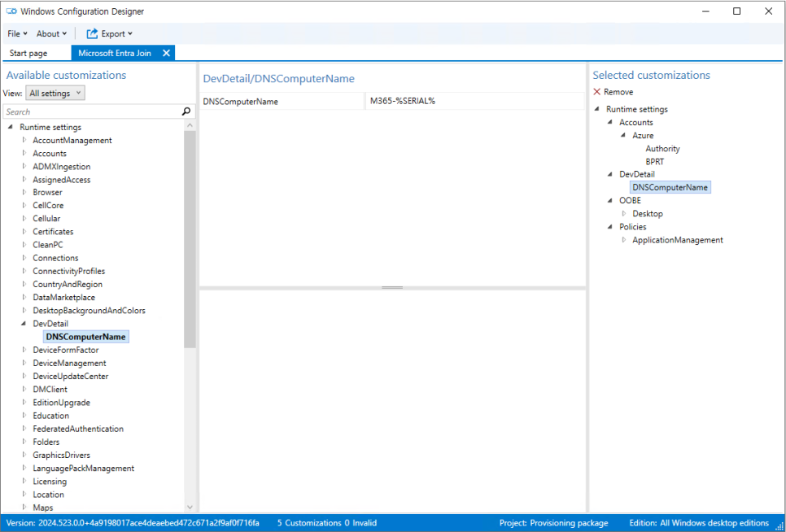Expand the AssignedAccess node
This screenshot has height=532, width=786.
click(x=24, y=179)
